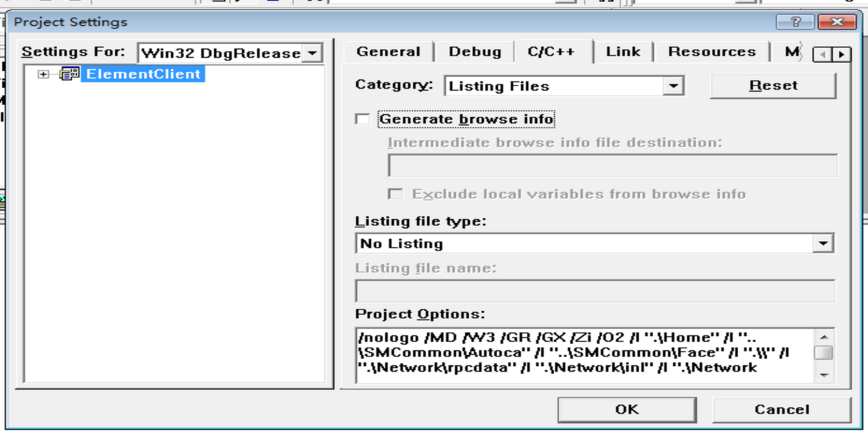
Task: Click the Listing file name field
Action: (x=595, y=291)
